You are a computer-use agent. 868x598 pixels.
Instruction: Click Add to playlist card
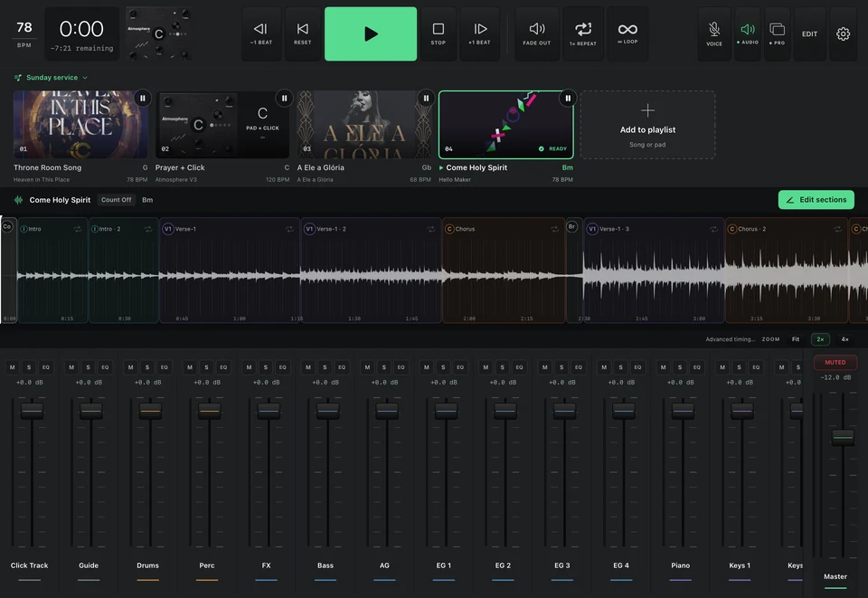647,125
